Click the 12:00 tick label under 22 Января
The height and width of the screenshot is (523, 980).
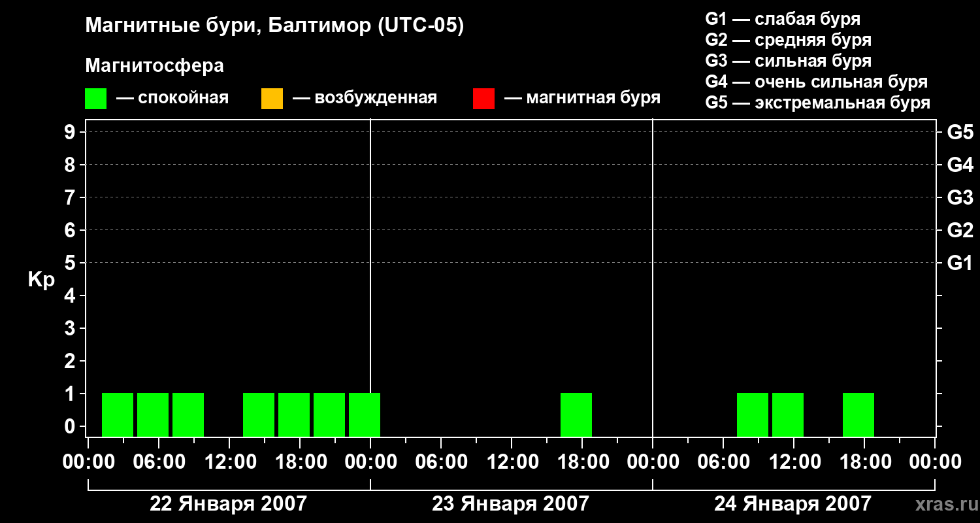pyautogui.click(x=229, y=462)
